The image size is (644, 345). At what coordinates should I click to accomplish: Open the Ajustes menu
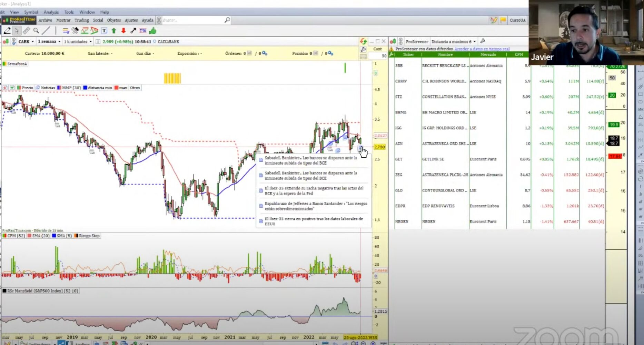(x=131, y=20)
